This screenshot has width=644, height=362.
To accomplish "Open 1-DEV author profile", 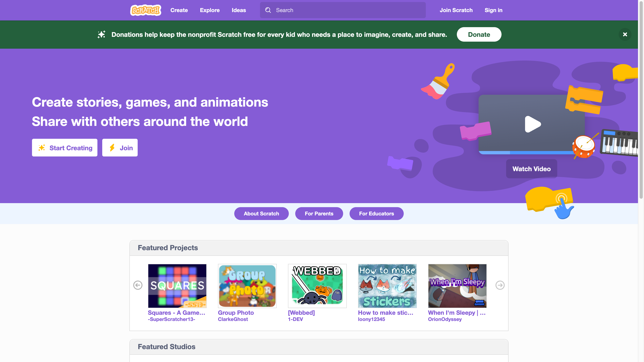I will pos(295,319).
